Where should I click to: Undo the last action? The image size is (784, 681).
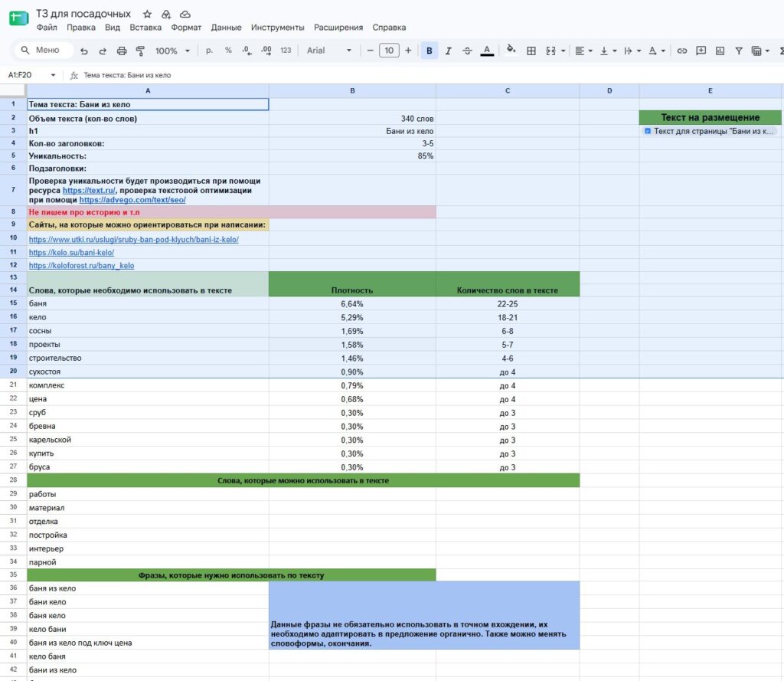84,51
